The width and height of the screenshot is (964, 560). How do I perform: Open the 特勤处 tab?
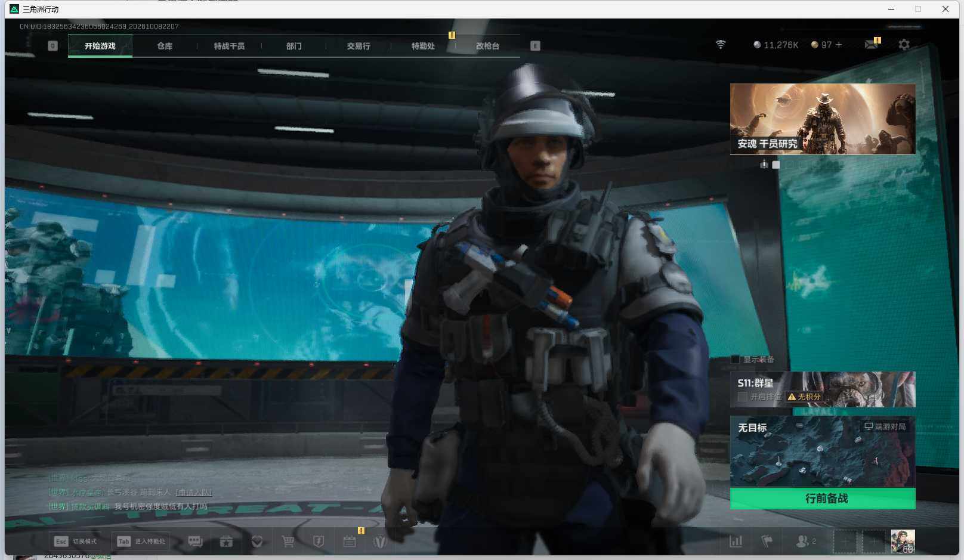(423, 46)
